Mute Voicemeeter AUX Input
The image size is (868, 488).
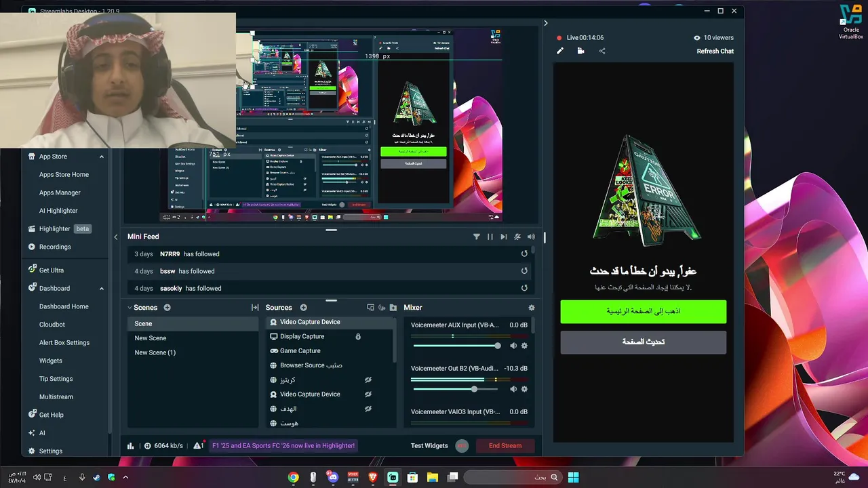513,346
